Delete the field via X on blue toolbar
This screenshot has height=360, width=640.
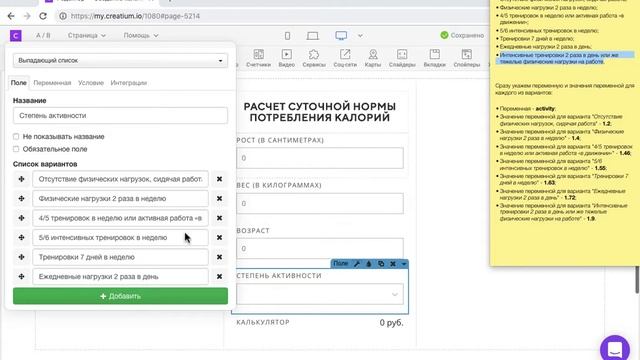pos(393,264)
